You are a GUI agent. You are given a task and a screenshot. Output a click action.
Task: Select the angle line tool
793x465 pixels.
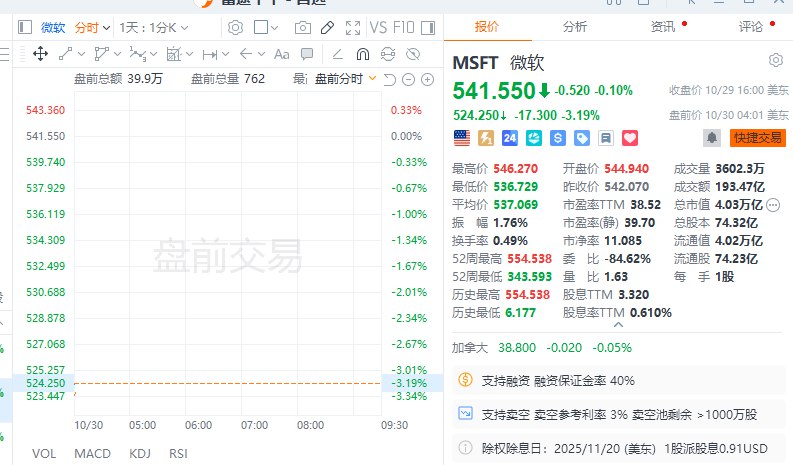(337, 54)
